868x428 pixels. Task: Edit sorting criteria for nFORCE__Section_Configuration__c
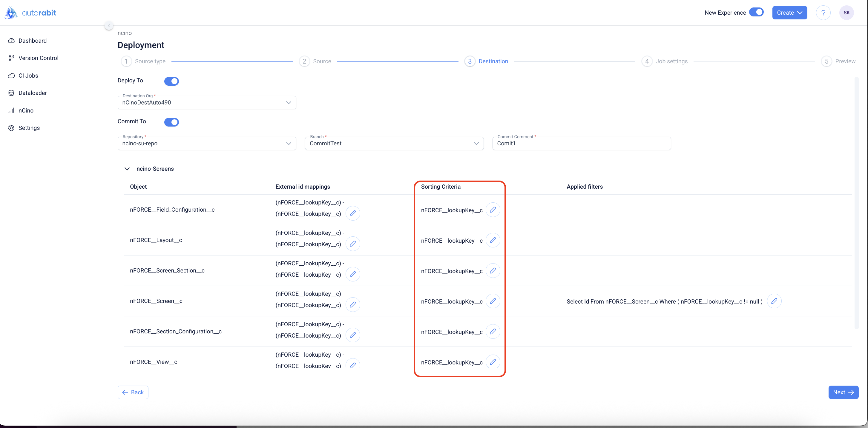tap(493, 331)
